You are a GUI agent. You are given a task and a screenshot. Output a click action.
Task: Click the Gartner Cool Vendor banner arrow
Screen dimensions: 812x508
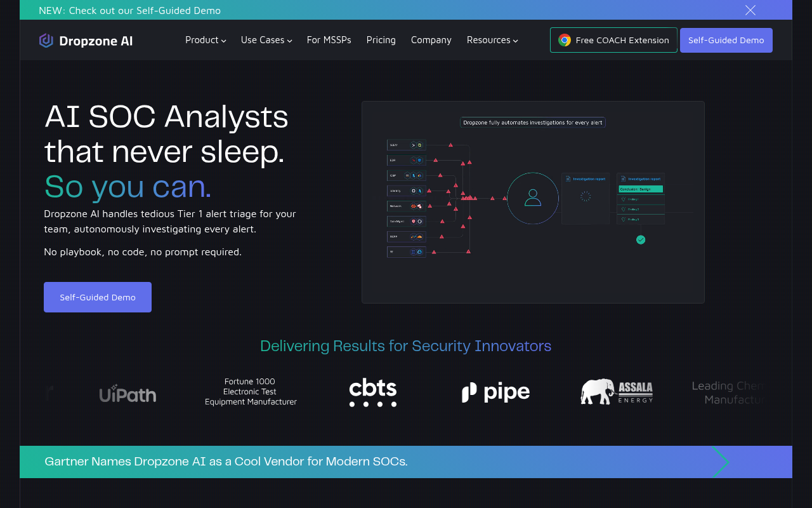(x=720, y=462)
